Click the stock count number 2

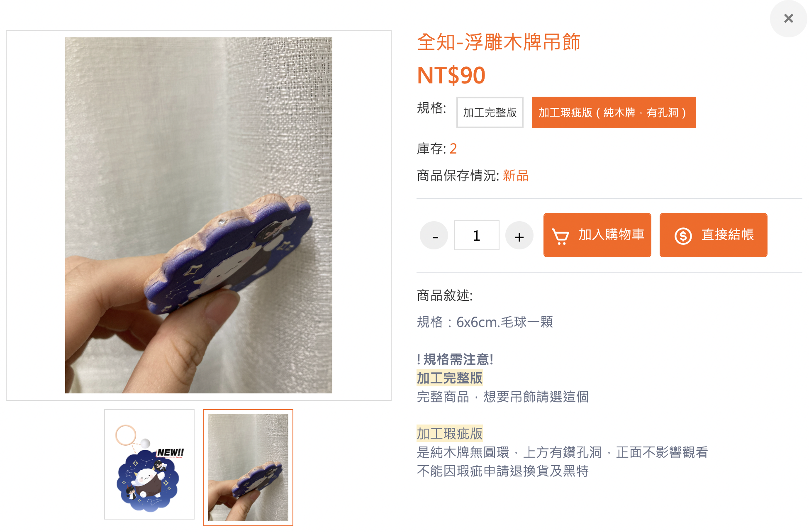(453, 149)
